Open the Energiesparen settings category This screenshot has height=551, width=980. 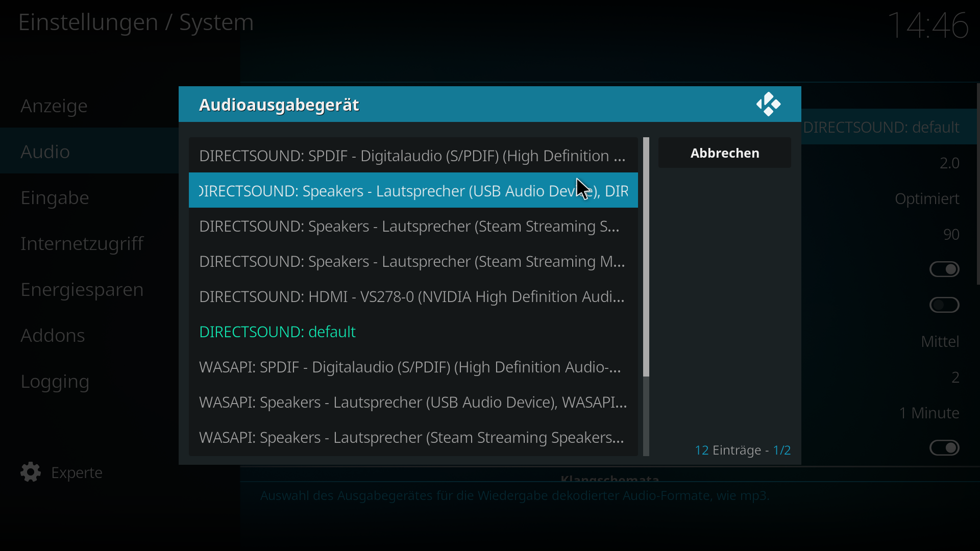coord(89,289)
